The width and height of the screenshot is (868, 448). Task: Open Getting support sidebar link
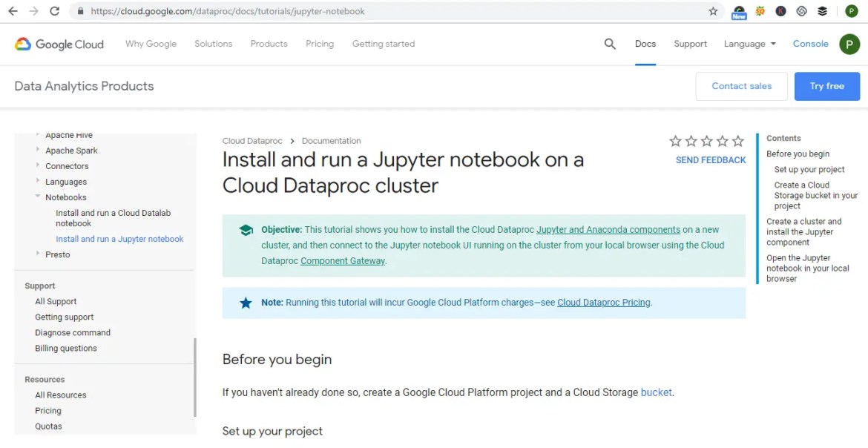pos(65,317)
